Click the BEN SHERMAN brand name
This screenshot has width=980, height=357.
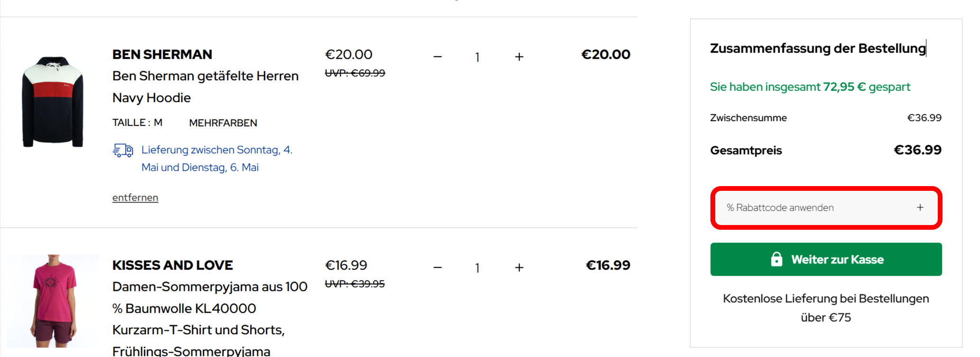tap(162, 55)
